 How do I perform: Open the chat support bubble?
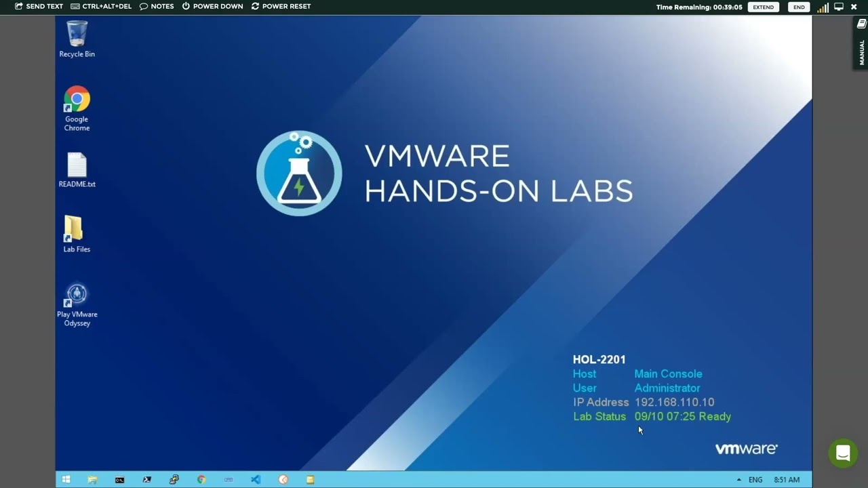pos(843,453)
